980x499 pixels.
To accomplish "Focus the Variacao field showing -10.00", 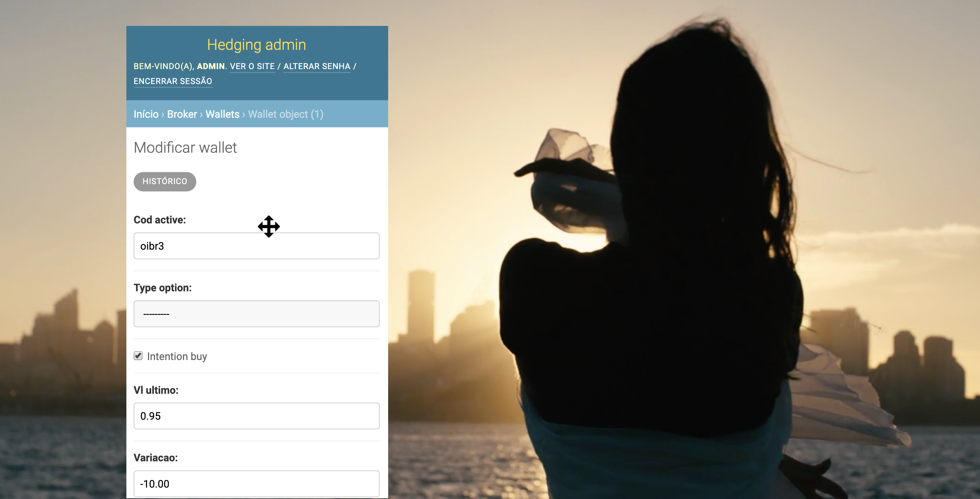I will (256, 484).
